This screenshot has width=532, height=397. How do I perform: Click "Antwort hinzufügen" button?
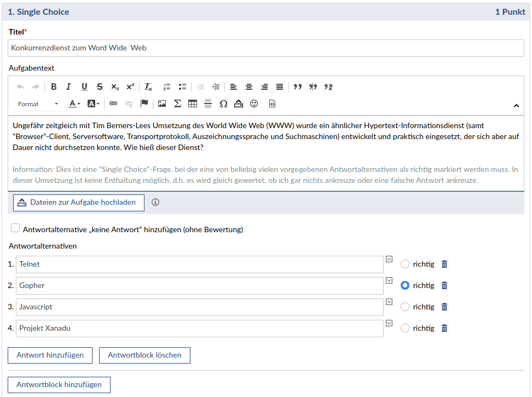50,355
